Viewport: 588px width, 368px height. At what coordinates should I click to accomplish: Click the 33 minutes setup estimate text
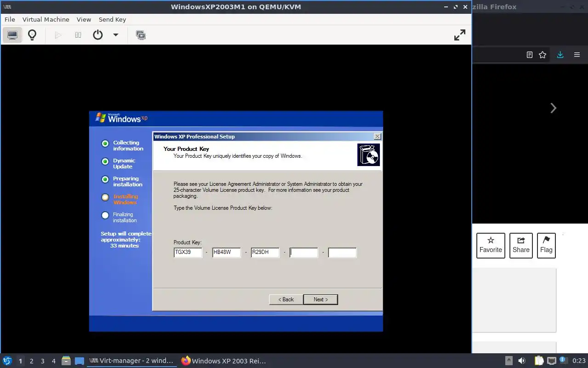click(124, 246)
